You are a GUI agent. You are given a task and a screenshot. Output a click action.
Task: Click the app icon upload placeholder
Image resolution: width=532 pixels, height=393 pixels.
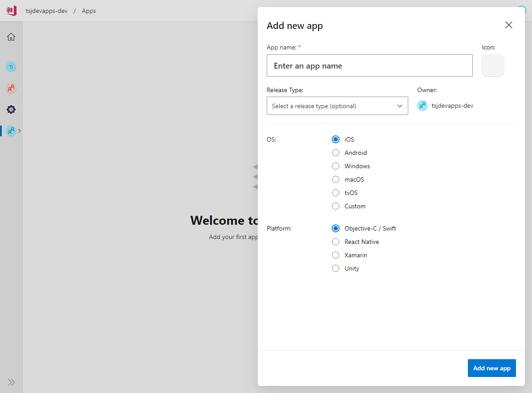493,65
